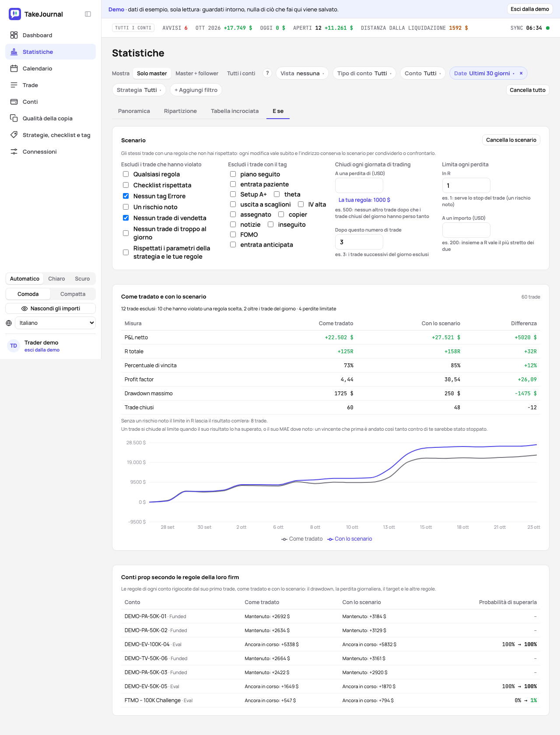Screen dimensions: 560x735
Task: Tick the Checklist rispettata checkbox
Action: [x=126, y=185]
